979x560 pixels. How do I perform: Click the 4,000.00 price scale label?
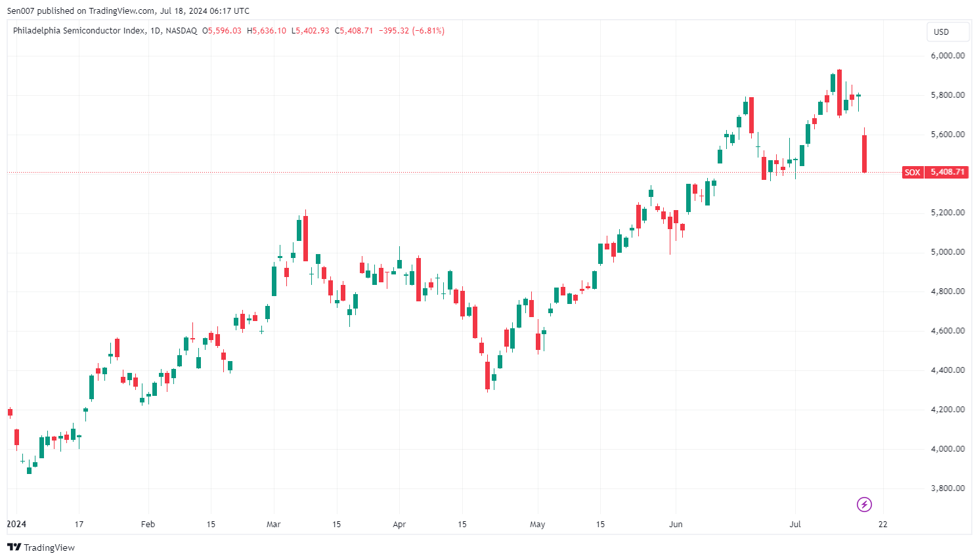pyautogui.click(x=947, y=449)
